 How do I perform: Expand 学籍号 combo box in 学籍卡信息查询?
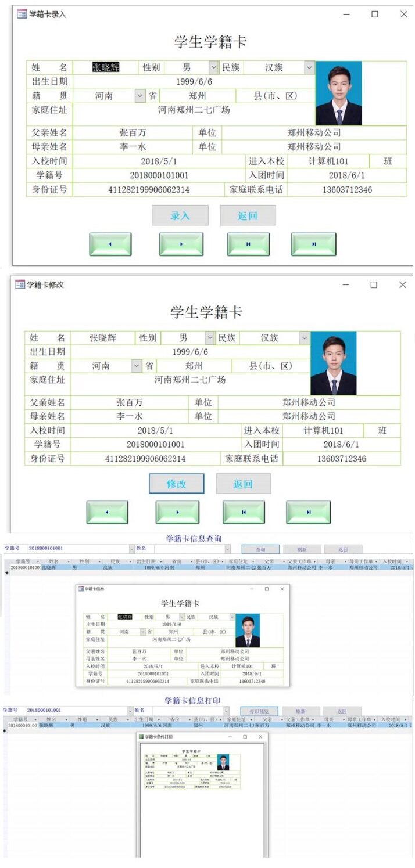131,549
